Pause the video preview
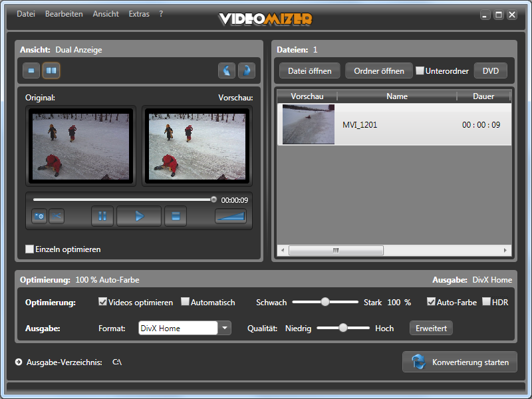 pyautogui.click(x=102, y=216)
